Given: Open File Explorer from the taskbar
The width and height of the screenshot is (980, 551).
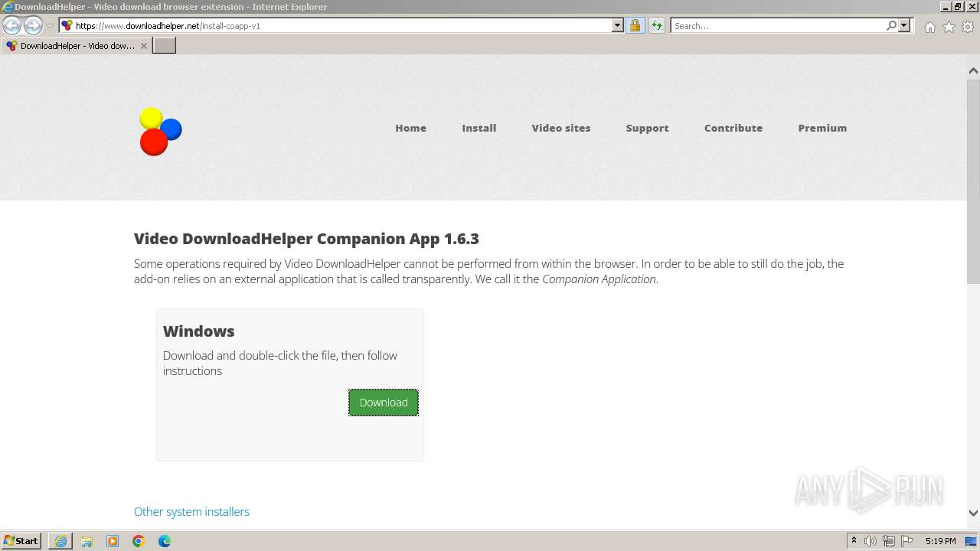Looking at the screenshot, I should click(87, 541).
